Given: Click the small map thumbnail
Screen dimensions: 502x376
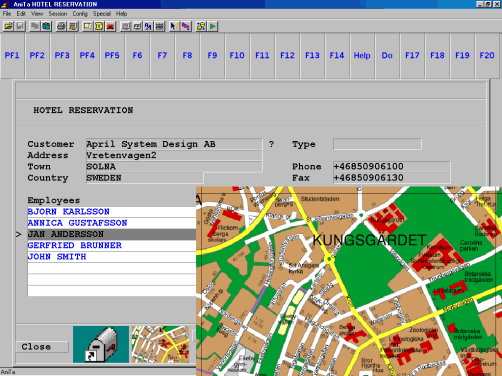Looking at the screenshot, I should (160, 344).
